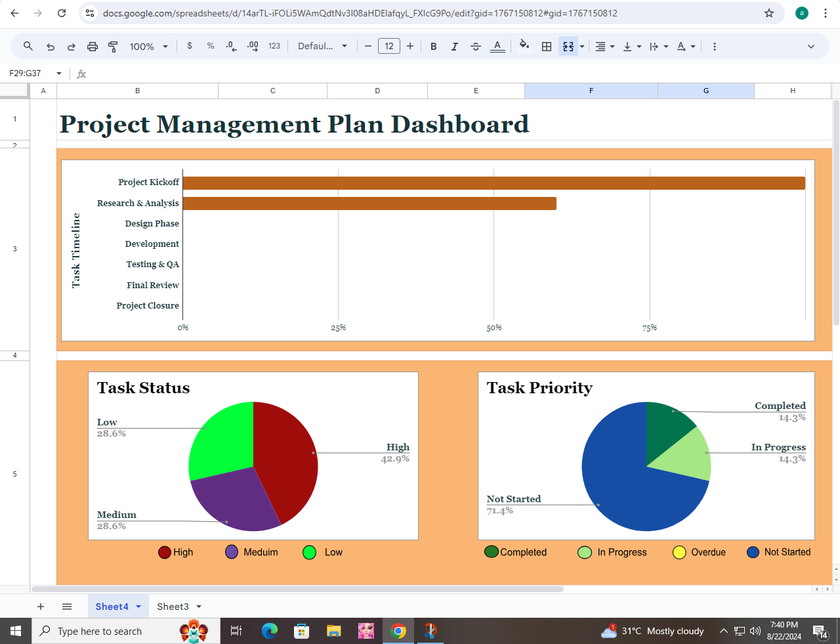Open the search the menus tool

28,47
